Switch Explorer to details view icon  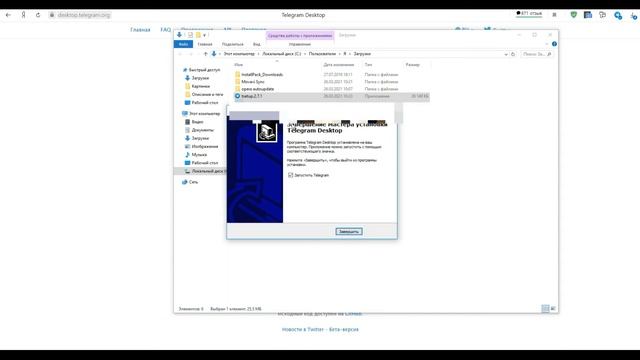coord(545,309)
